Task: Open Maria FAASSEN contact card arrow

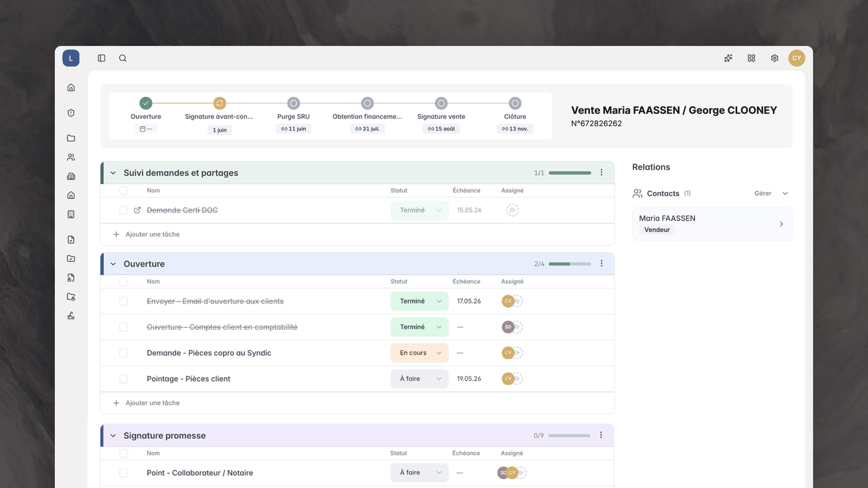Action: click(x=781, y=224)
